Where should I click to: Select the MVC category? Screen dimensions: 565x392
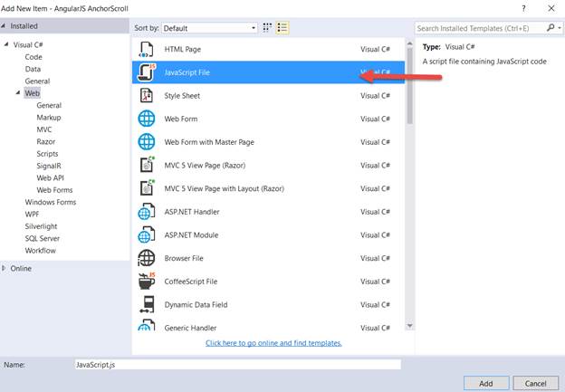(44, 129)
